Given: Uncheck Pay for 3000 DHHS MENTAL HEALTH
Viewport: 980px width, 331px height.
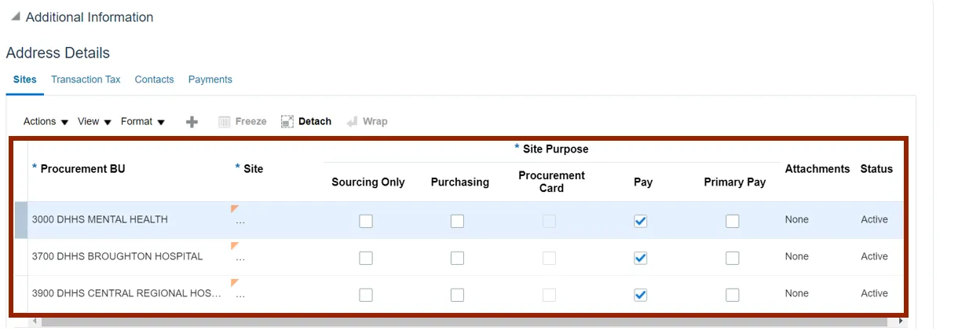Looking at the screenshot, I should (x=641, y=221).
